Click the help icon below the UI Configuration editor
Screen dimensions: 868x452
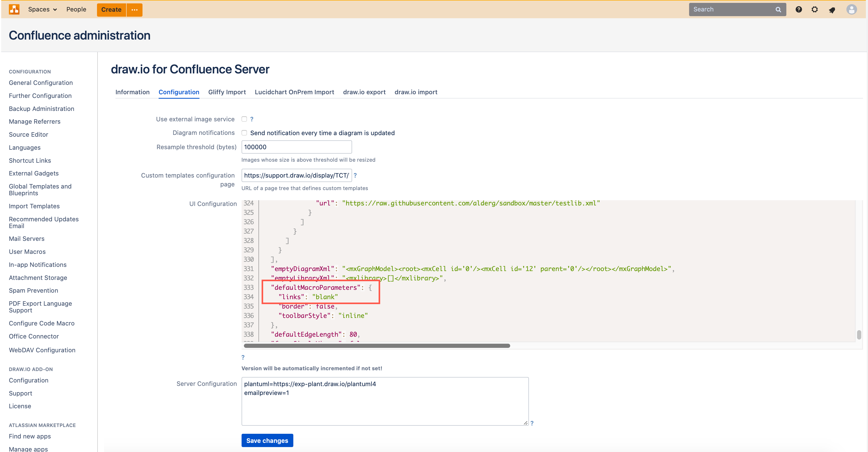click(x=243, y=357)
